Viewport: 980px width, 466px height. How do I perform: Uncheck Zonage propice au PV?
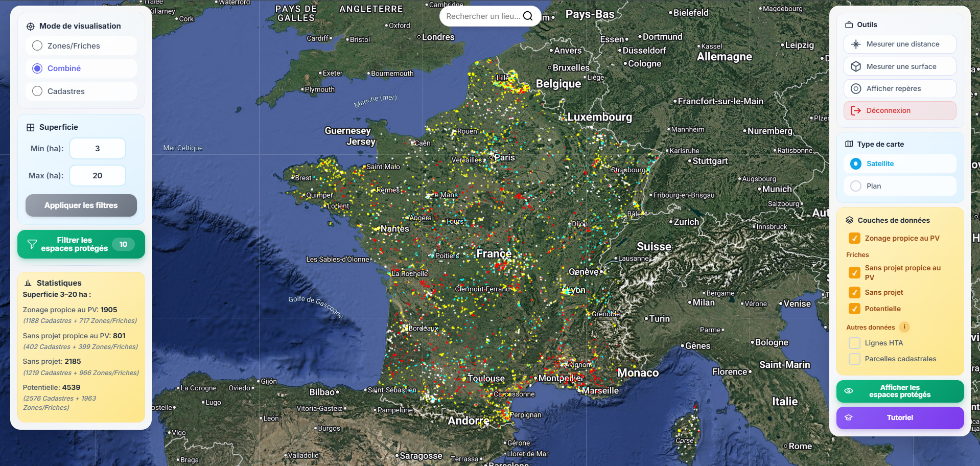[854, 238]
